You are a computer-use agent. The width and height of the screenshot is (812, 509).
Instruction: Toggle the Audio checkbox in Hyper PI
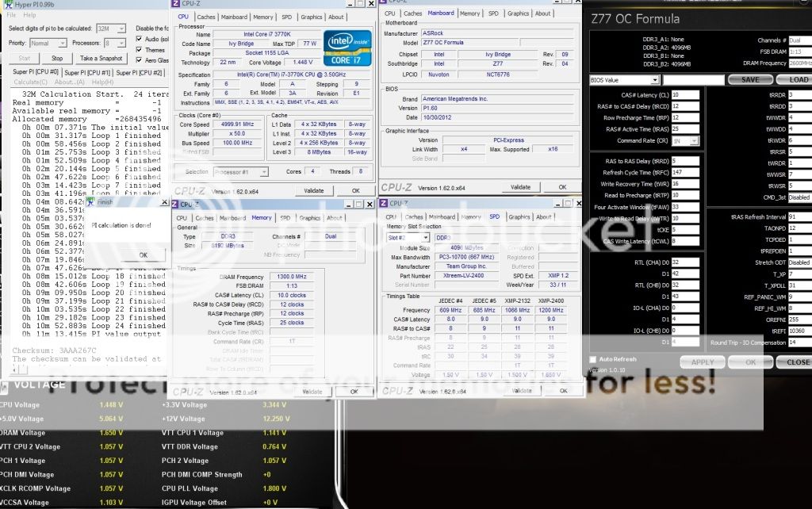tap(140, 38)
